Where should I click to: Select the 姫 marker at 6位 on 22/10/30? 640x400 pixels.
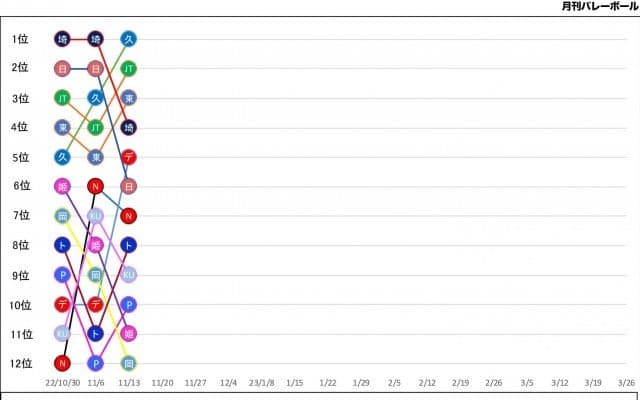(62, 186)
